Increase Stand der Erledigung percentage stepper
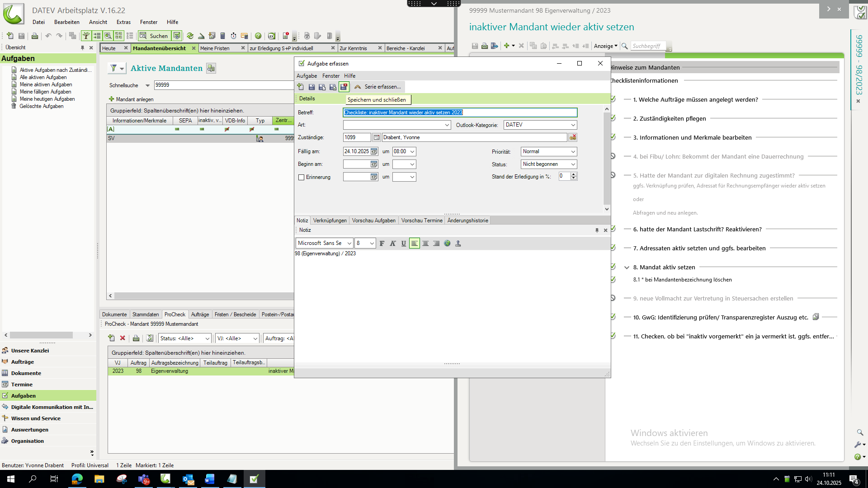 (x=574, y=174)
